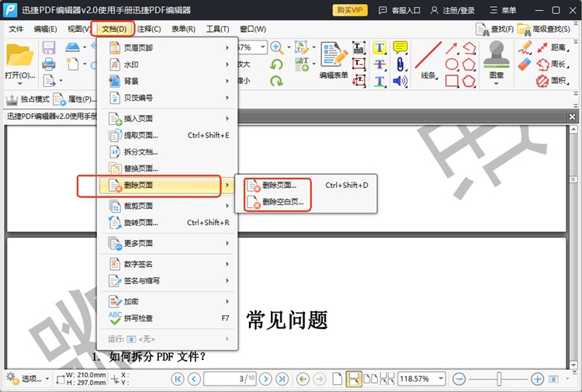The width and height of the screenshot is (582, 392).
Task: Click the paperclip attachment icon
Action: click(400, 64)
